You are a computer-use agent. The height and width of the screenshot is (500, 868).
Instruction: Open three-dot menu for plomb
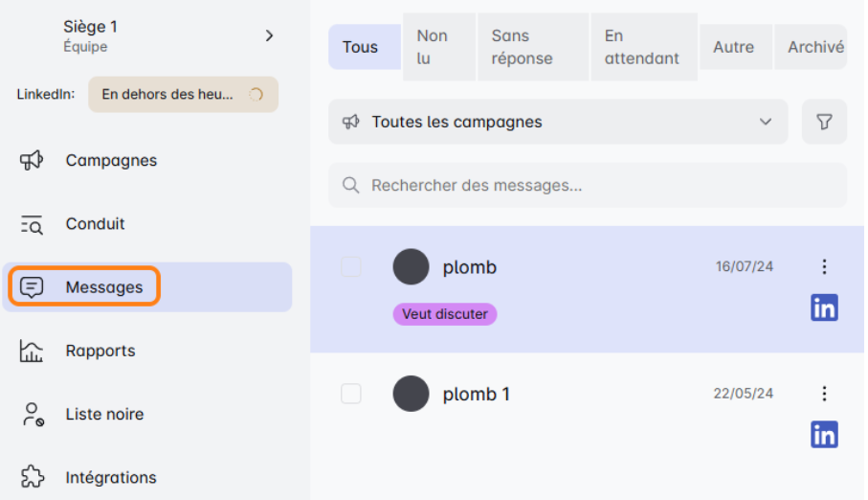pos(824,267)
